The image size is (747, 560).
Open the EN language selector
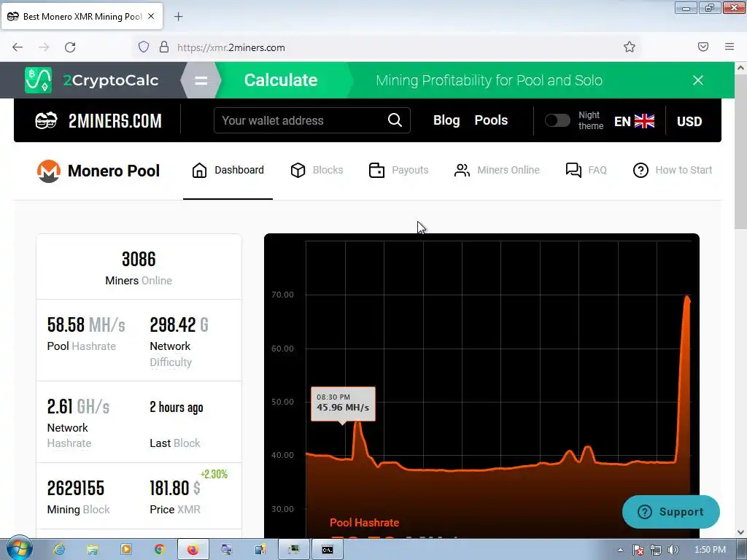click(634, 122)
